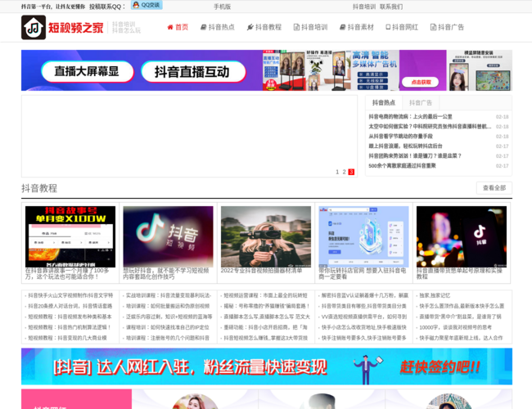Click the 直播大屏幕显 banner button
The width and height of the screenshot is (532, 409).
(x=88, y=71)
